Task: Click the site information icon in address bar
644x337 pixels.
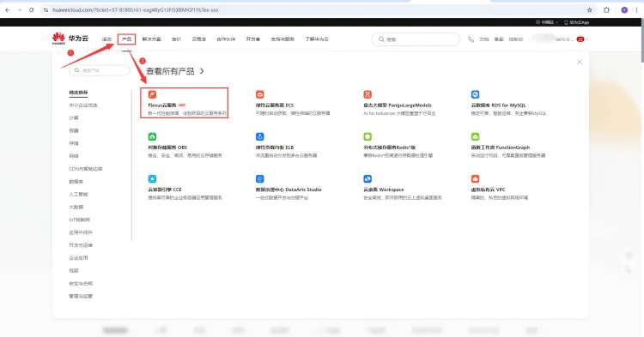Action: tap(46, 9)
